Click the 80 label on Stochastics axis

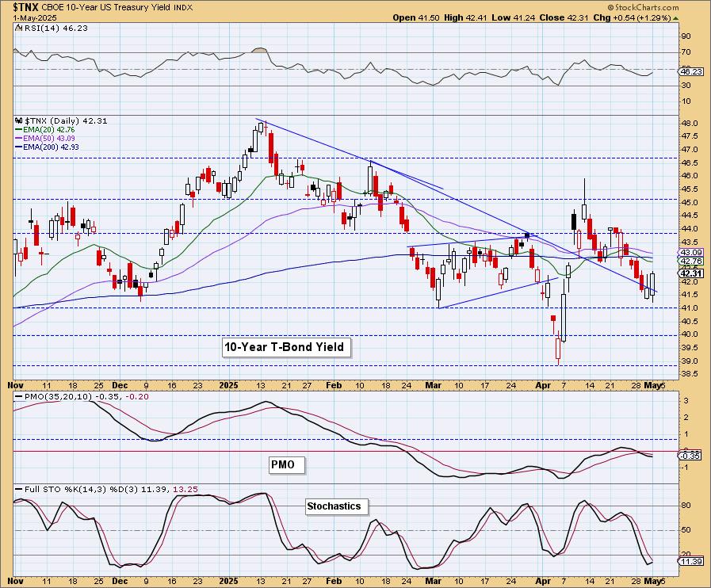686,506
